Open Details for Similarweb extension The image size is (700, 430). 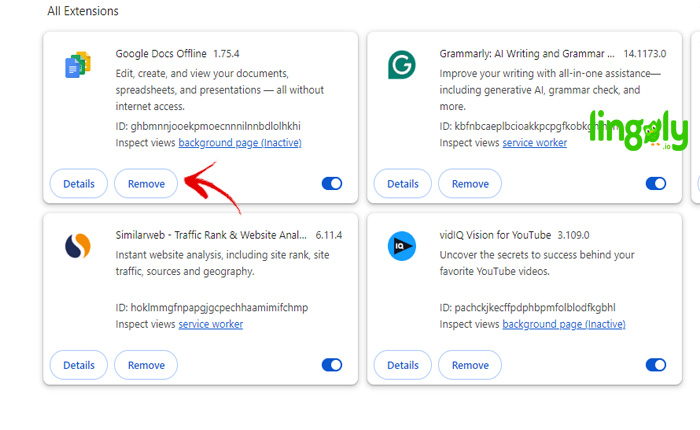click(x=79, y=365)
